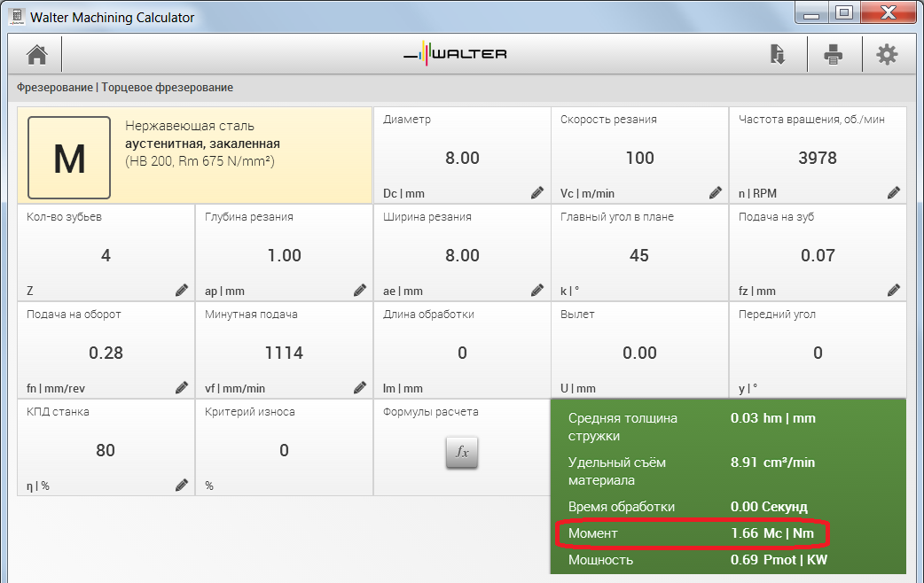Screen dimensions: 924x583
Task: Close the Walter Machining Calculator window
Action: point(888,13)
